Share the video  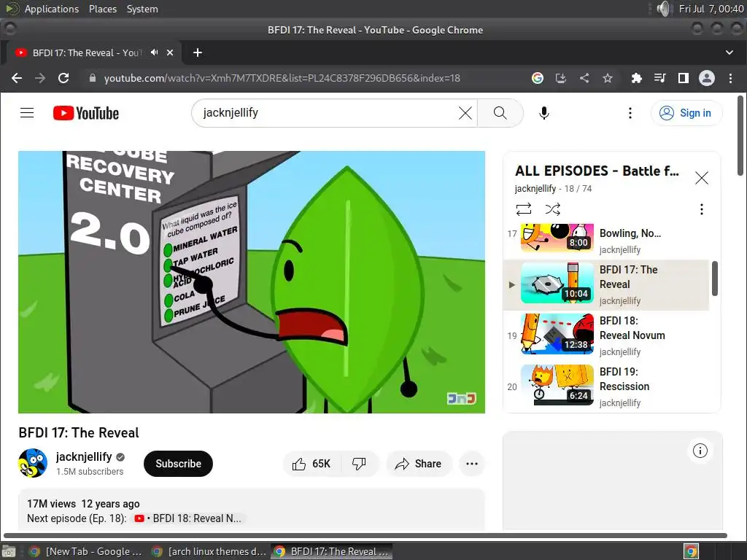tap(418, 464)
